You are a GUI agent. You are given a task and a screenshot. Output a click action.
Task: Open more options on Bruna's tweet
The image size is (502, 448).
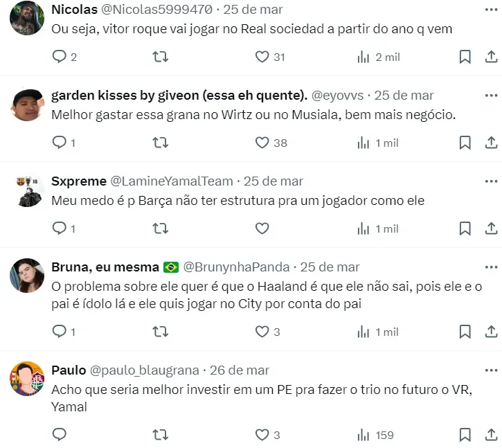(491, 267)
